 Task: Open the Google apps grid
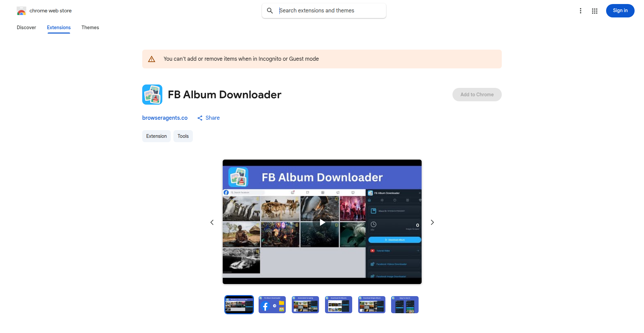tap(595, 11)
